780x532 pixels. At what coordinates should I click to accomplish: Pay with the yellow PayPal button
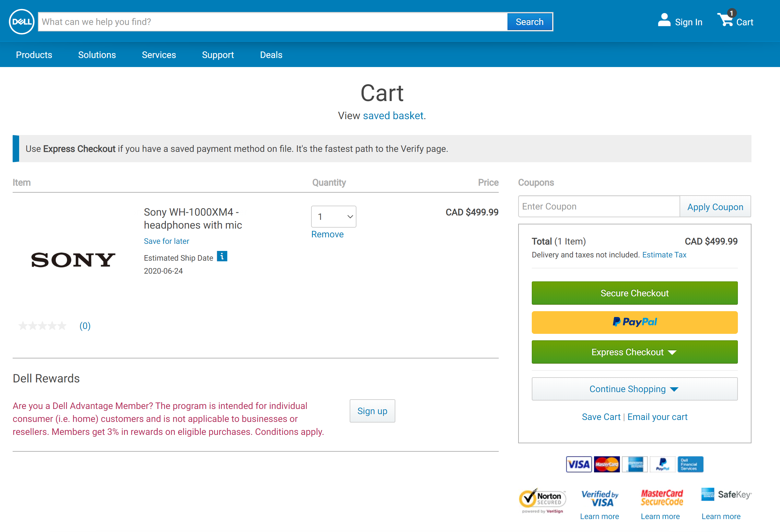click(634, 322)
